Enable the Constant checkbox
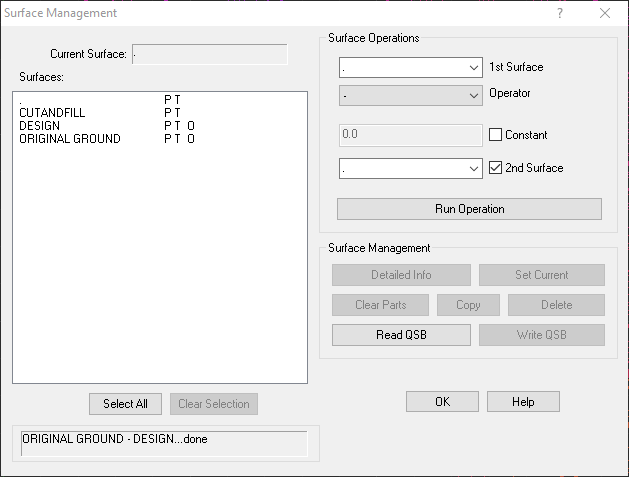This screenshot has width=629, height=477. pyautogui.click(x=496, y=135)
